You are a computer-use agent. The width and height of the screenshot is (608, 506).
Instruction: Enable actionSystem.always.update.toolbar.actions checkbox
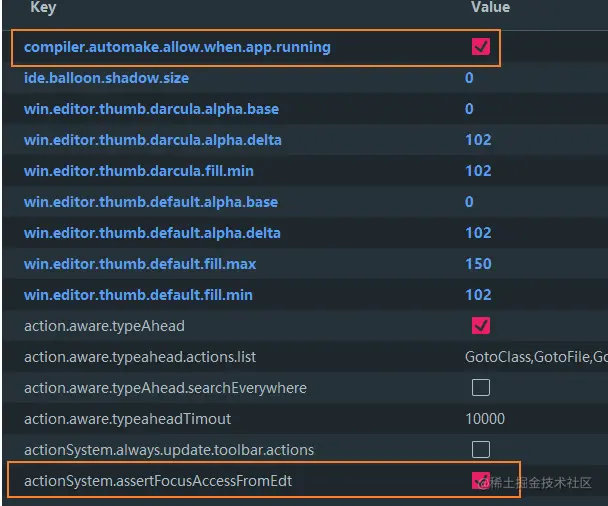pos(480,449)
